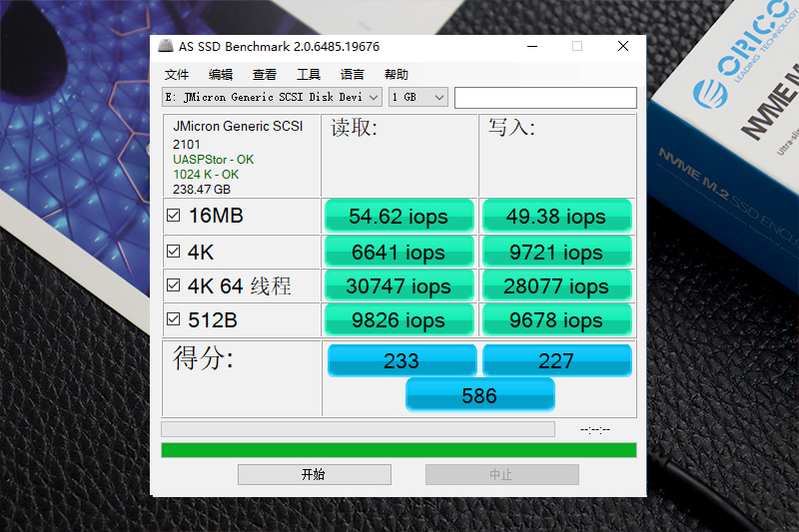The width and height of the screenshot is (799, 532).
Task: Click the 54.62 iops read result
Action: 399,216
